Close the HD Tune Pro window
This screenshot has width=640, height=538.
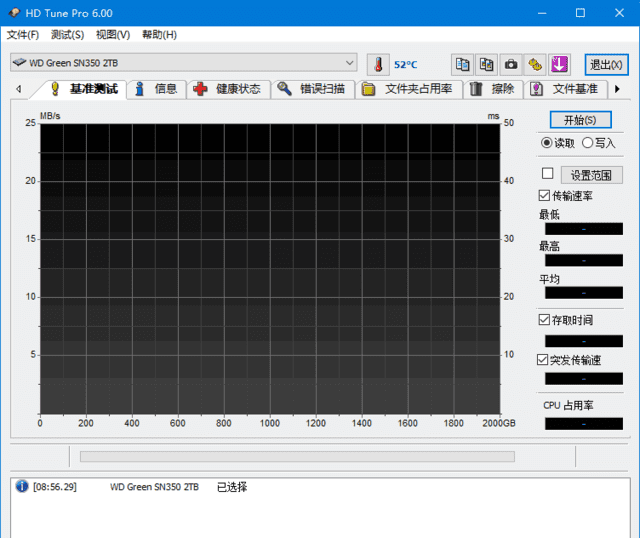(x=619, y=13)
